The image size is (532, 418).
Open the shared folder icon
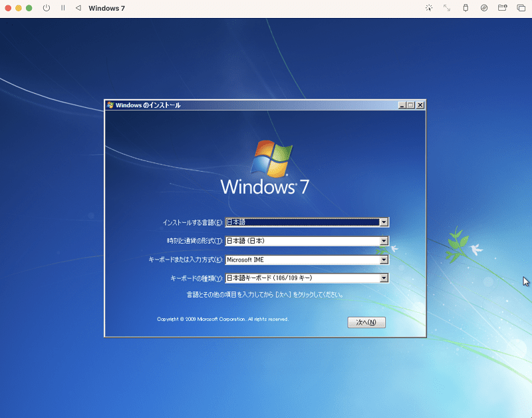pyautogui.click(x=503, y=7)
